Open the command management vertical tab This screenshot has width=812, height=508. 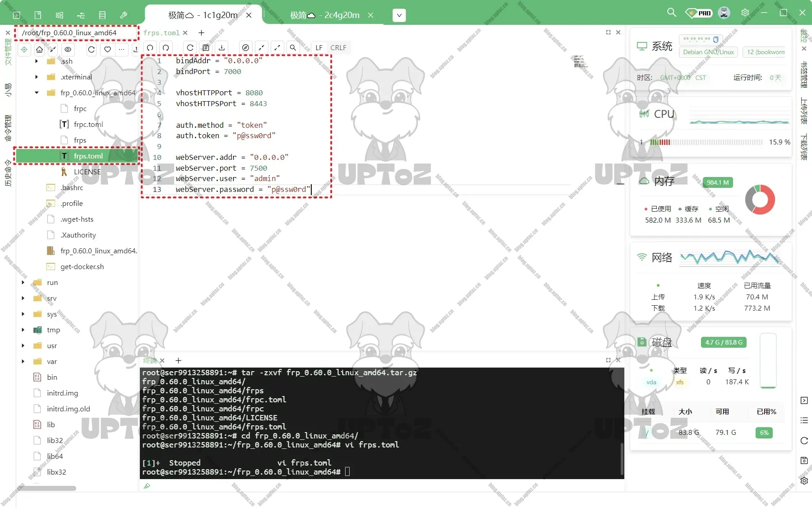[8, 128]
